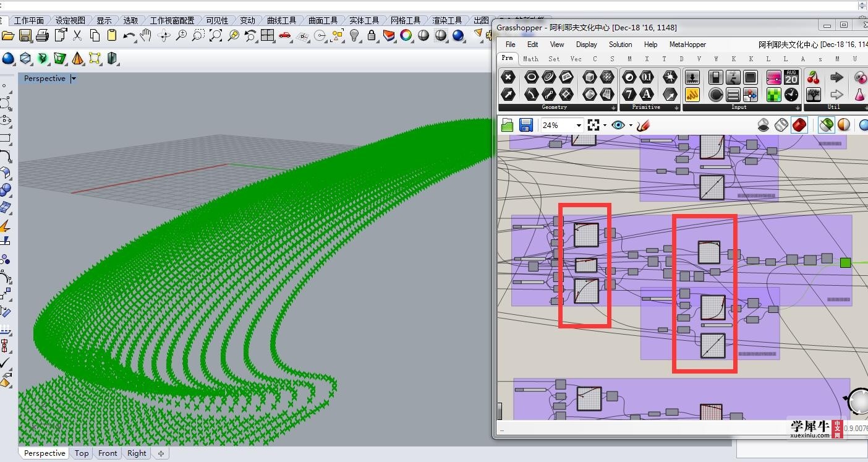
Task: Open dropdown arrow beside zoom extents icon
Action: click(x=604, y=126)
